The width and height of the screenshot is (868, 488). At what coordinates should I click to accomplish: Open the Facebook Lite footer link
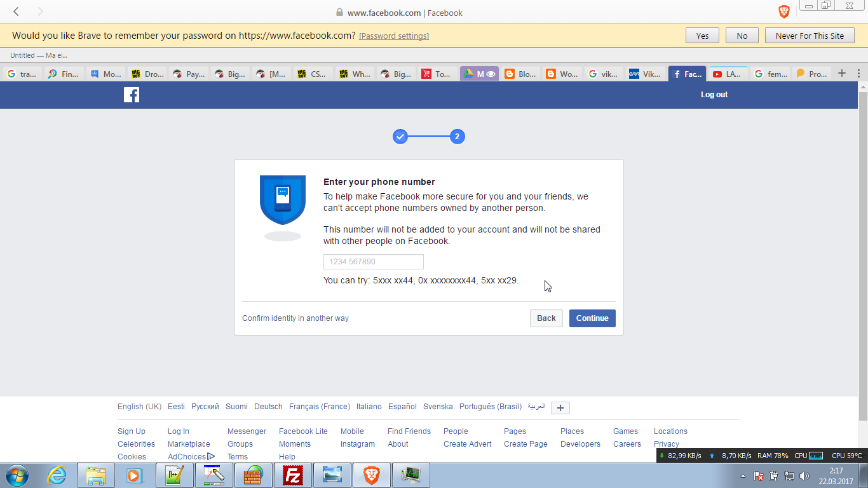[303, 431]
